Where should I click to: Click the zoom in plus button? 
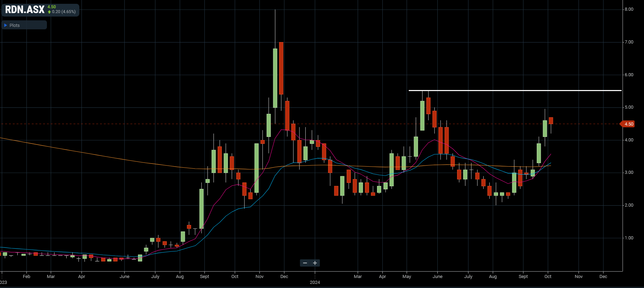pyautogui.click(x=315, y=263)
